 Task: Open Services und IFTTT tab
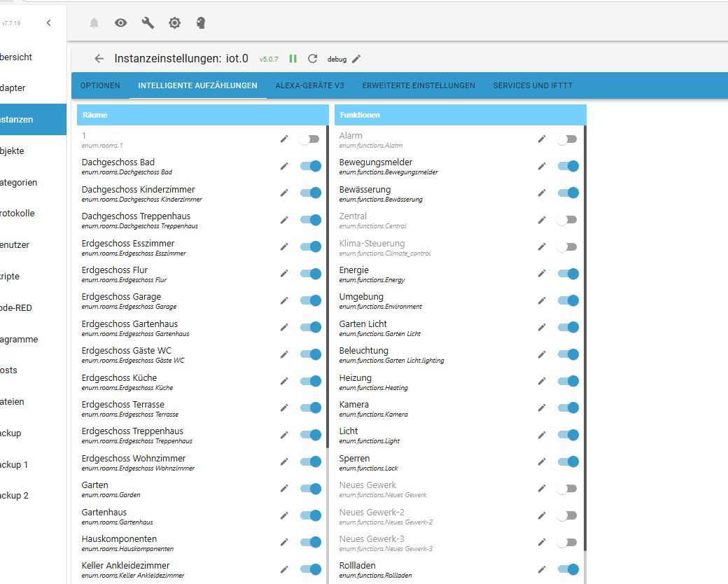(533, 85)
